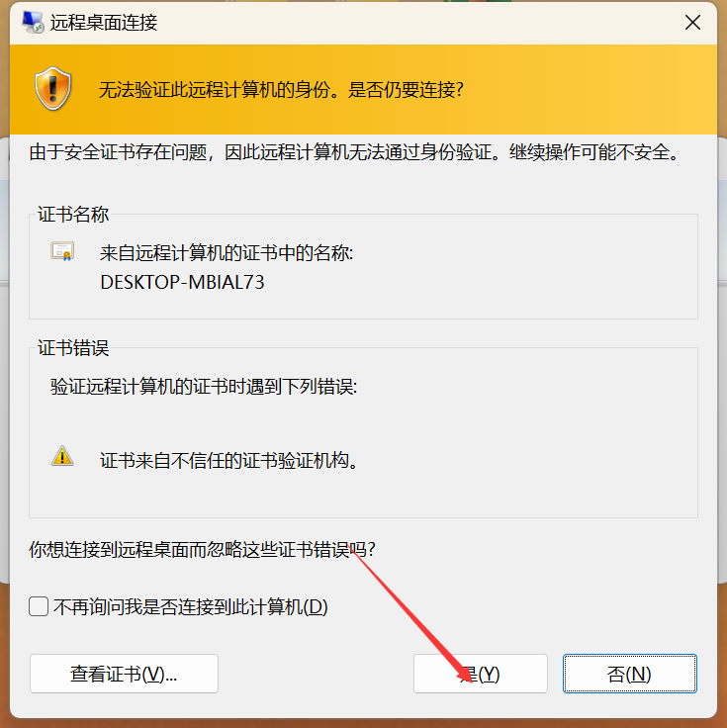
Task: Click the yellow triangle warning icon
Action: [62, 455]
